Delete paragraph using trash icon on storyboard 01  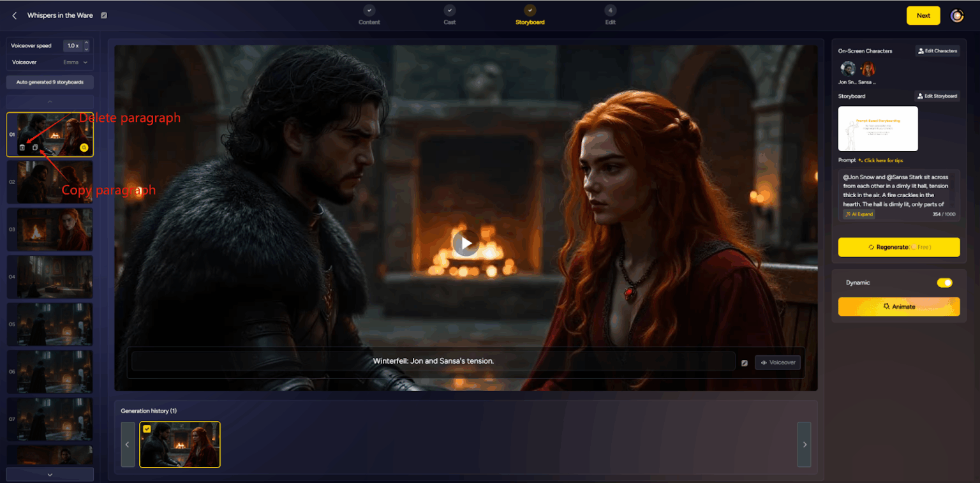tap(22, 147)
